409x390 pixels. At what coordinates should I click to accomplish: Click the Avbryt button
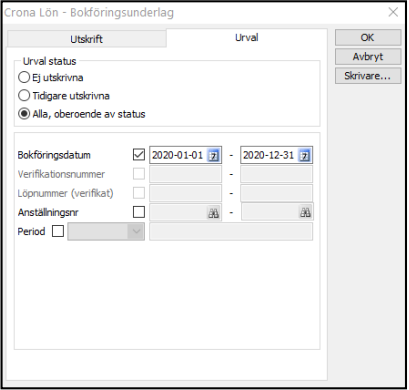[x=368, y=57]
